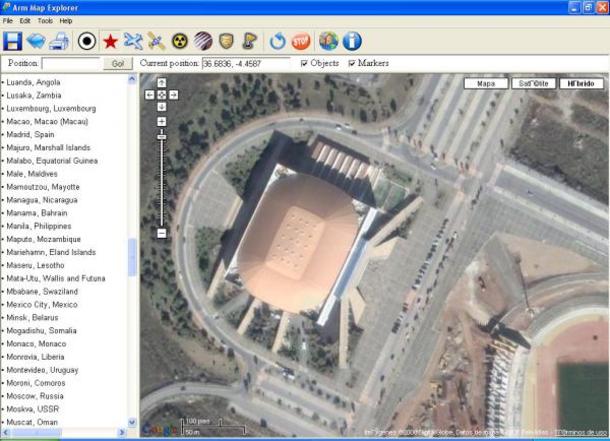Viewport: 610px width, 441px height.
Task: Switch to Hybrid view
Action: pos(581,83)
